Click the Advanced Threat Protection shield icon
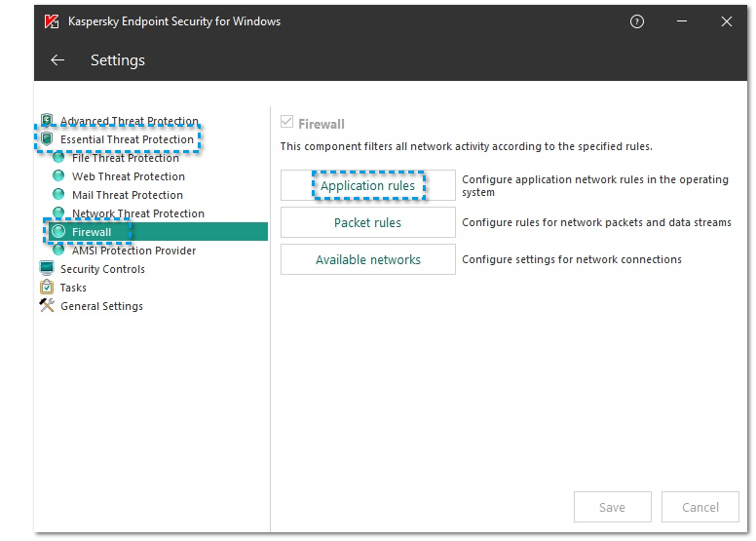 47,121
